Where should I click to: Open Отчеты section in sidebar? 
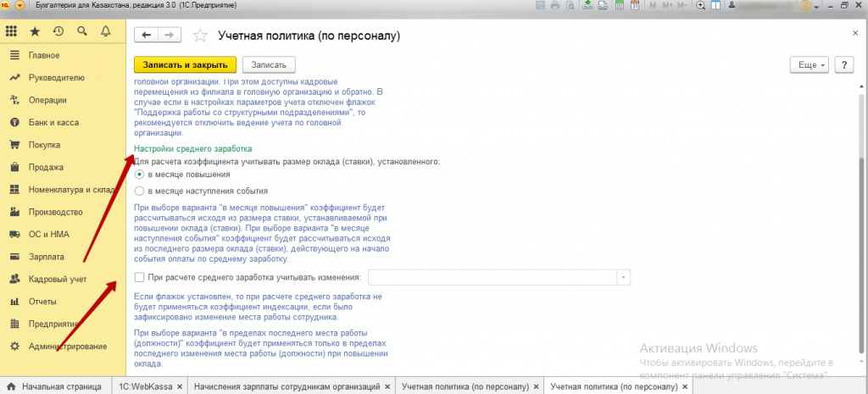click(x=63, y=302)
